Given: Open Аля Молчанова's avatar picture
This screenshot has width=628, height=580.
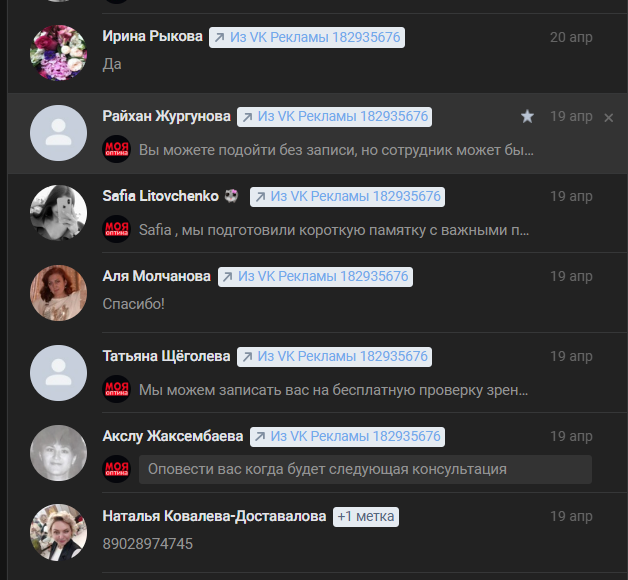Looking at the screenshot, I should click(x=58, y=293).
